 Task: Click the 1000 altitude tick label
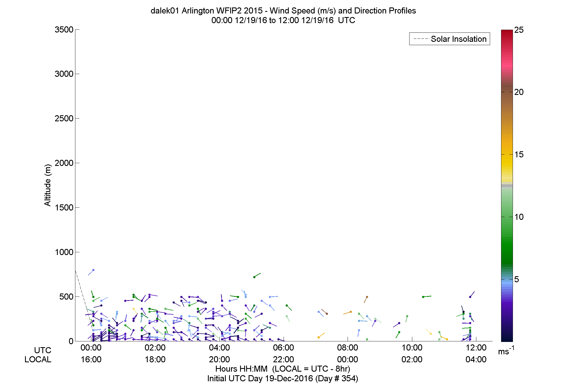[64, 252]
